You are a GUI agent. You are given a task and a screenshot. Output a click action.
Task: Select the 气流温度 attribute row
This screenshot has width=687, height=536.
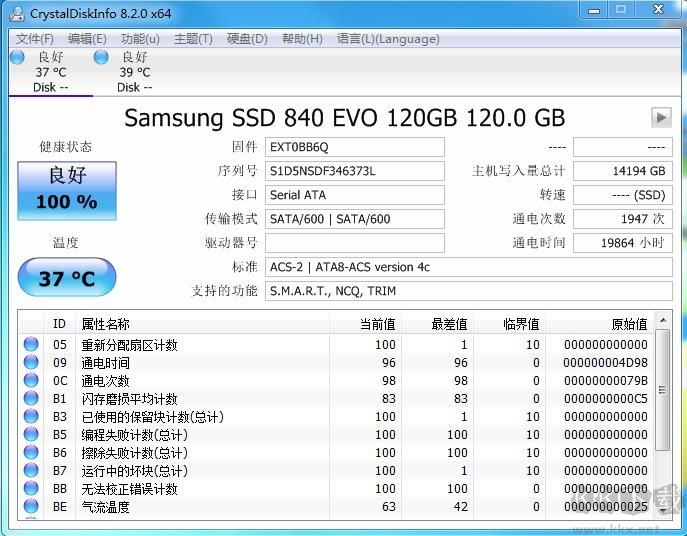pyautogui.click(x=336, y=506)
